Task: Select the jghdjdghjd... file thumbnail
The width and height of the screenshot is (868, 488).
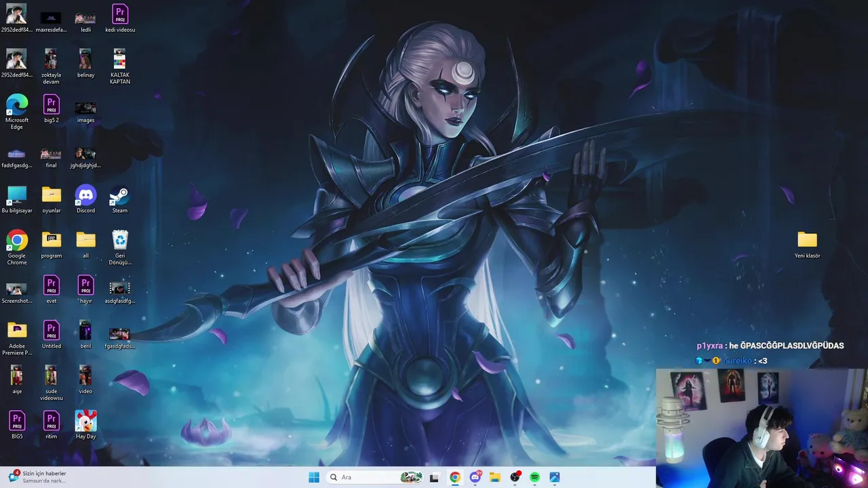Action: (x=85, y=157)
